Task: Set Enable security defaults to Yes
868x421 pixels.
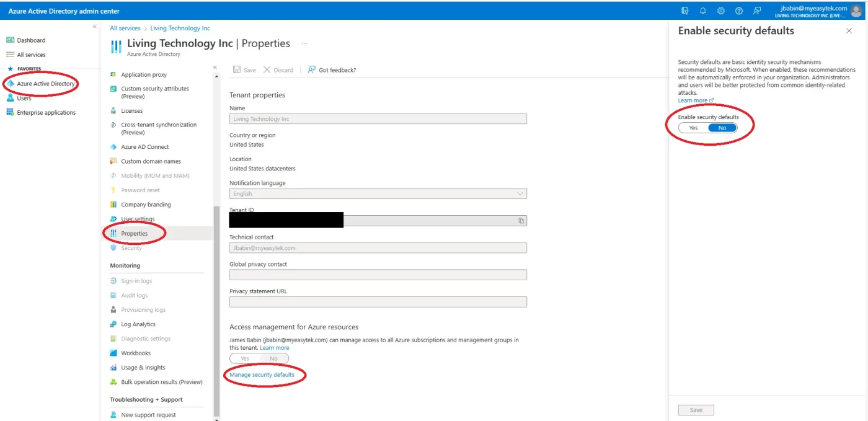Action: (693, 128)
